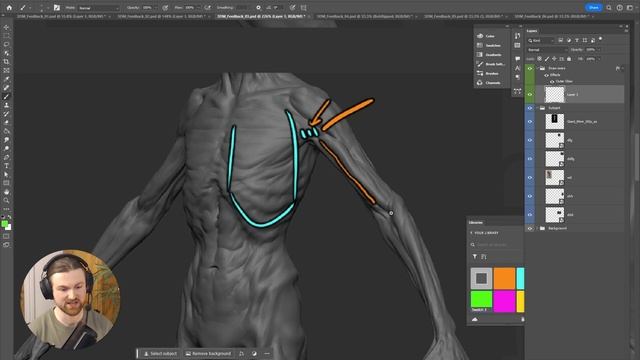Pick the magenta library swatch
The image size is (640, 360).
(504, 301)
